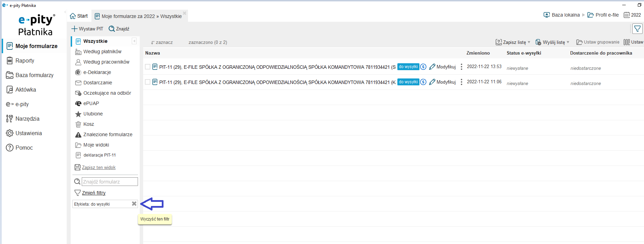Open the Zapisz listę dropdown
The height and width of the screenshot is (244, 644).
coord(513,42)
